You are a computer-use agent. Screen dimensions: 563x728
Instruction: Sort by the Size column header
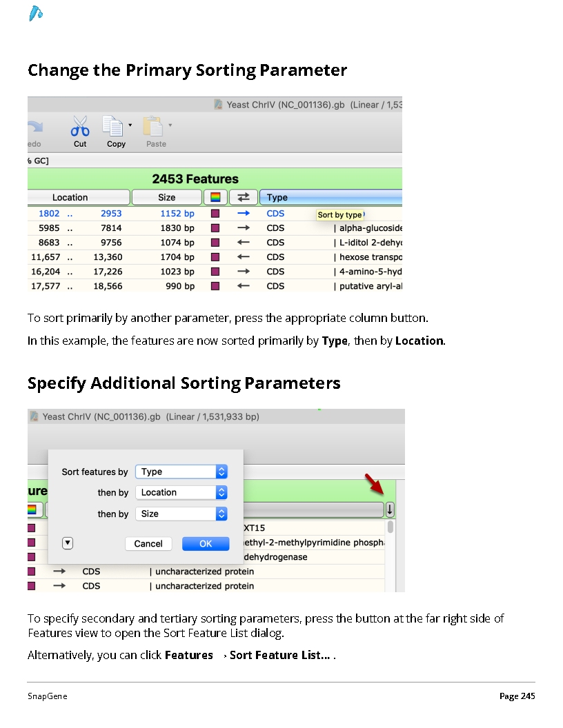coord(167,197)
